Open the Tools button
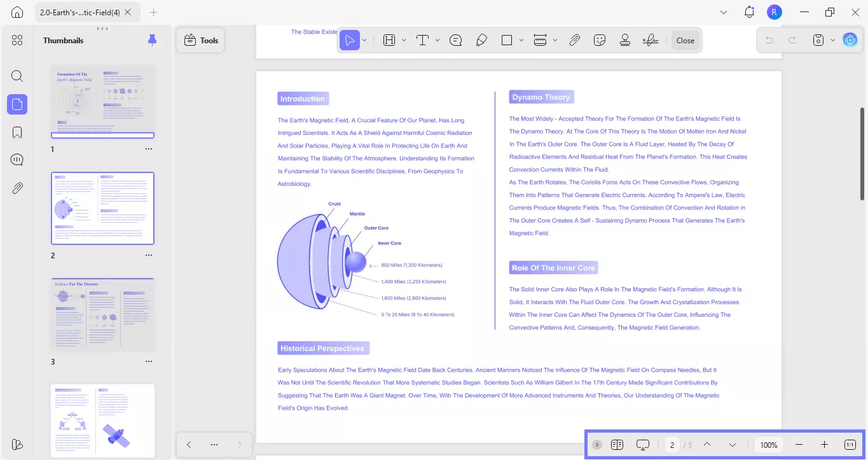 (200, 40)
